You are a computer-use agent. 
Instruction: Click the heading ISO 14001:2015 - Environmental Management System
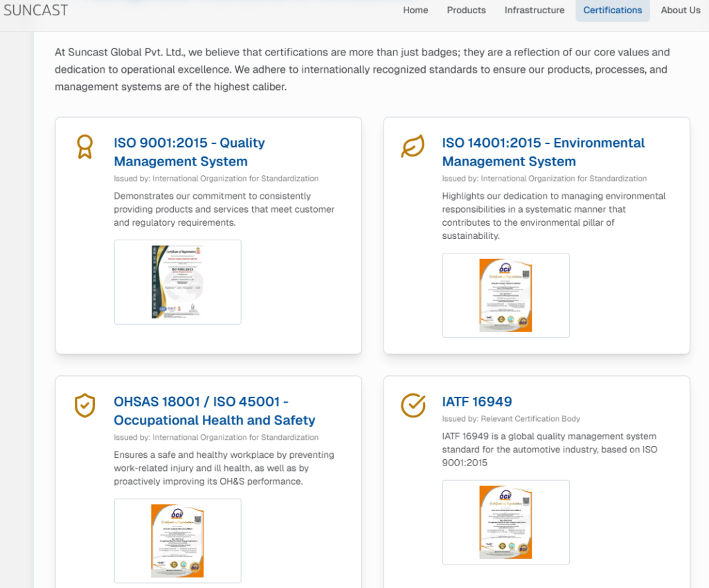coord(543,152)
